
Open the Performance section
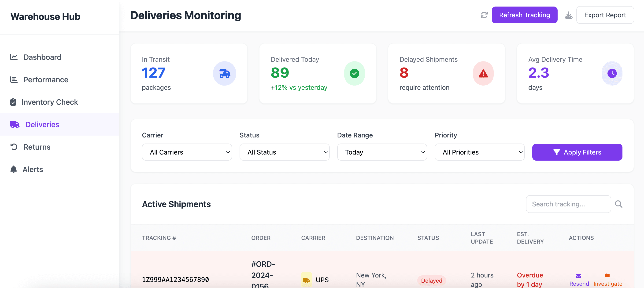point(45,79)
